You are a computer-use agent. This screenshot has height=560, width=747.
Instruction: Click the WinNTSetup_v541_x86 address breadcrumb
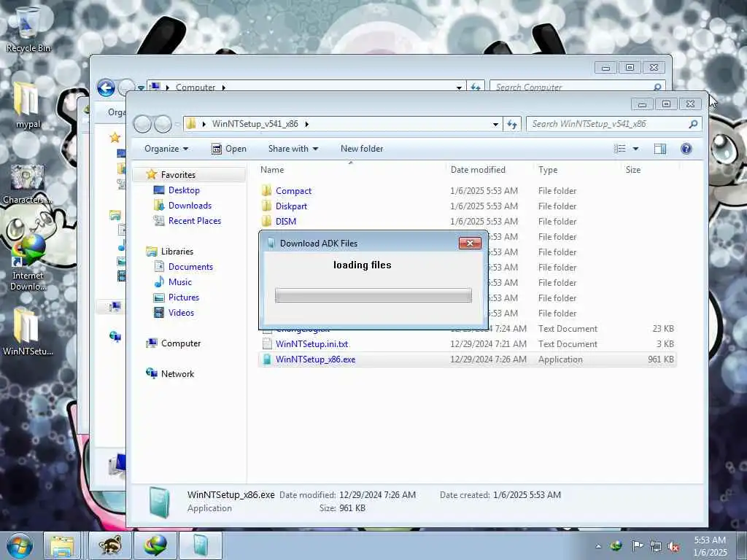(x=255, y=124)
